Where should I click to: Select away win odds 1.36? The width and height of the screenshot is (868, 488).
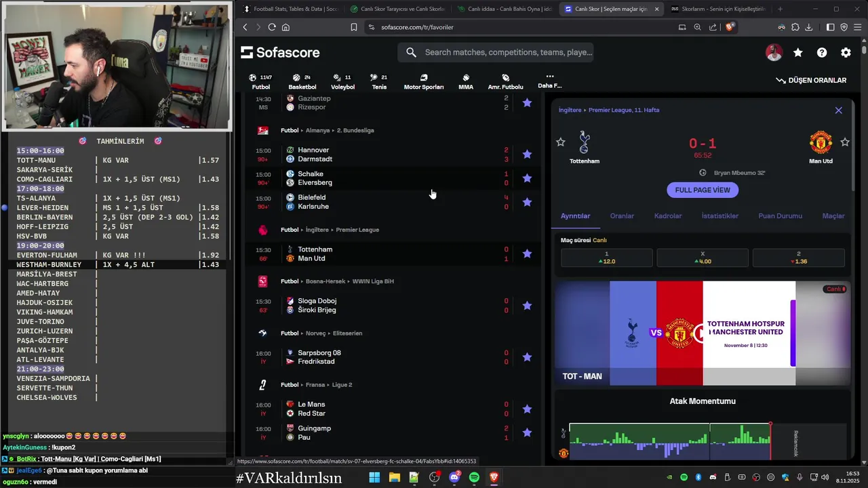(799, 258)
